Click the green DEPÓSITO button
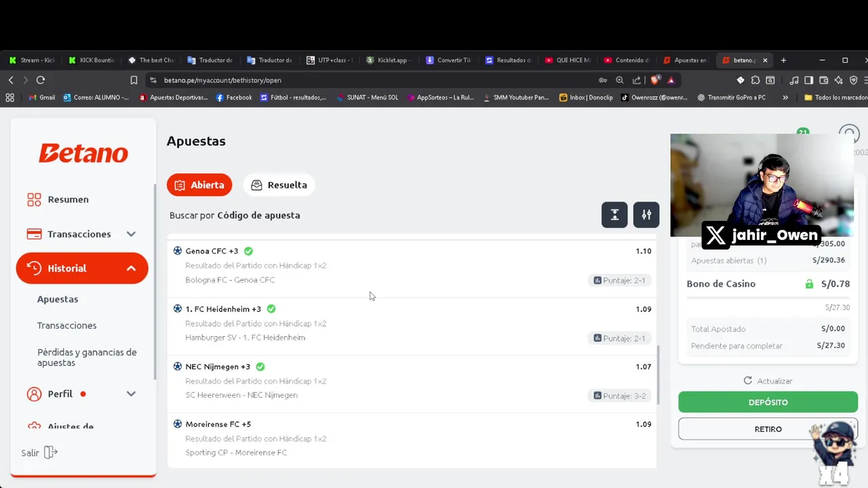Viewport: 868px width, 488px height. (x=768, y=402)
